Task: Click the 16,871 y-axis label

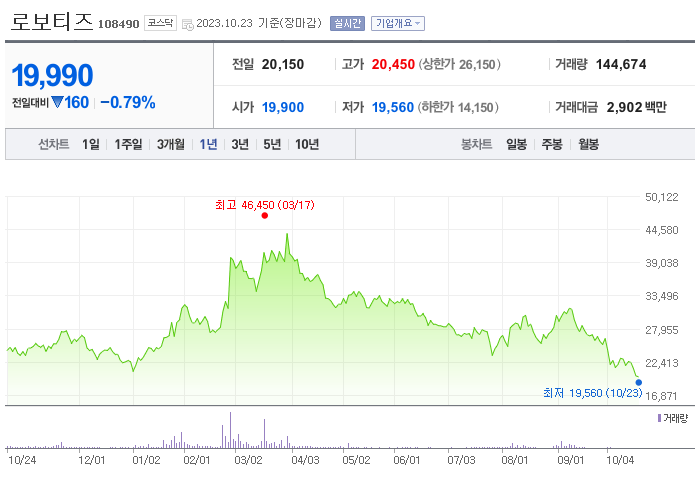Action: click(x=662, y=396)
